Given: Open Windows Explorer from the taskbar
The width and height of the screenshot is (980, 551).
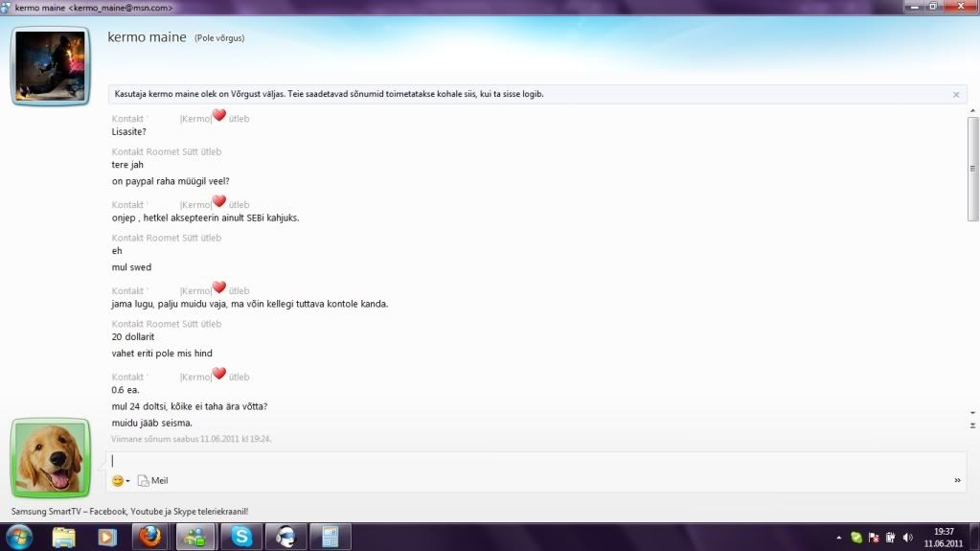Looking at the screenshot, I should (x=64, y=537).
